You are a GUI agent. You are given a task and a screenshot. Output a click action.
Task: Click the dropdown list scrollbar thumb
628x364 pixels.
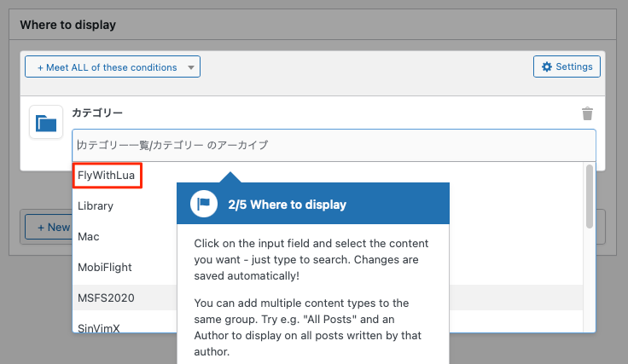589,196
